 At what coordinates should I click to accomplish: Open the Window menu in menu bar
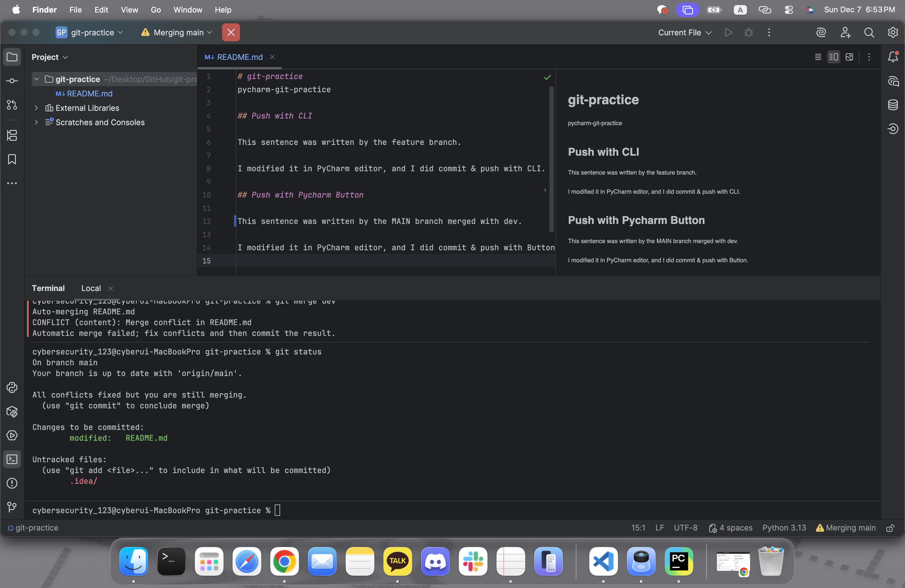[x=187, y=10]
